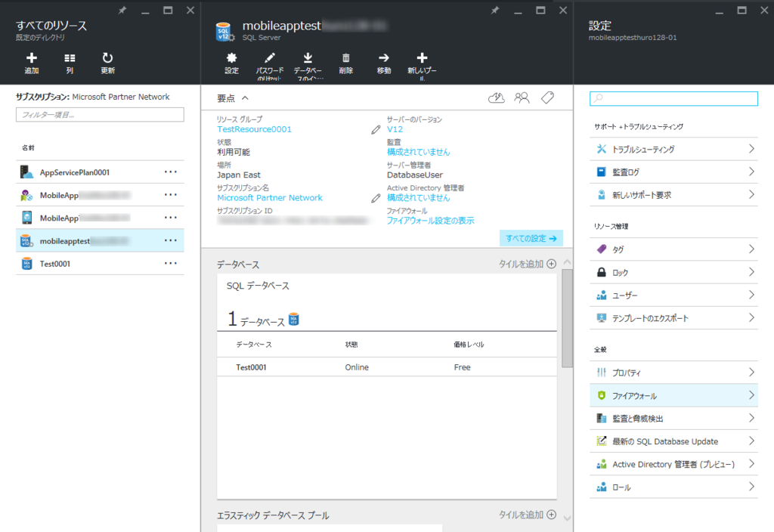
Task: Open the quick start cloud icon
Action: point(496,97)
